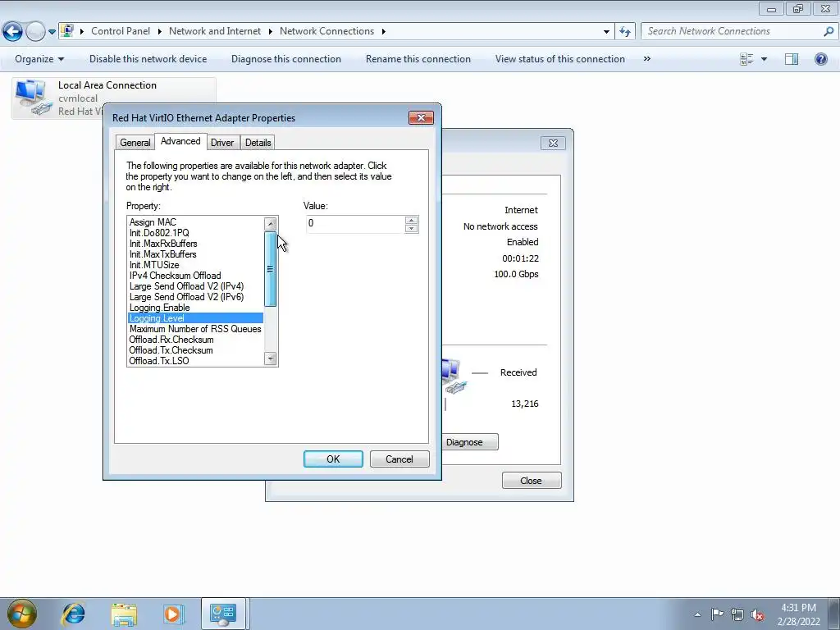
Task: Select the Offload.Rx.Checksum property
Action: pyautogui.click(x=195, y=340)
